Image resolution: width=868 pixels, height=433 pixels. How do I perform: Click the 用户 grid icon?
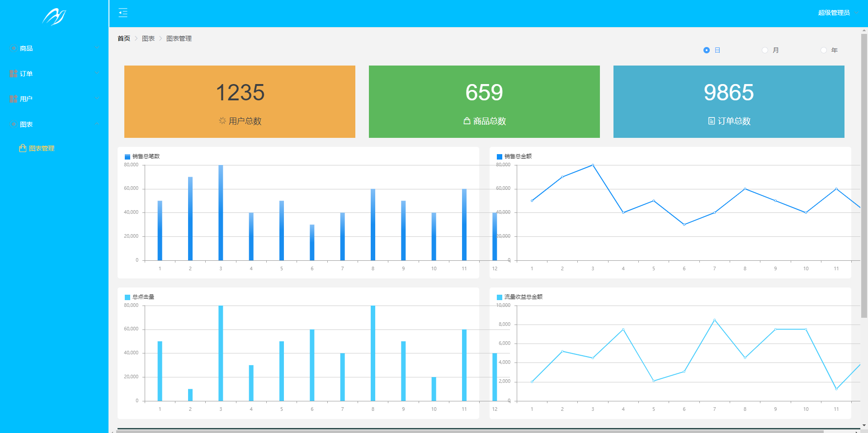click(14, 99)
